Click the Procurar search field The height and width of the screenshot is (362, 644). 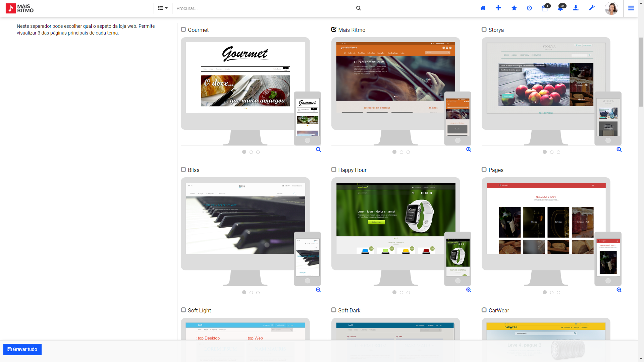(x=262, y=8)
